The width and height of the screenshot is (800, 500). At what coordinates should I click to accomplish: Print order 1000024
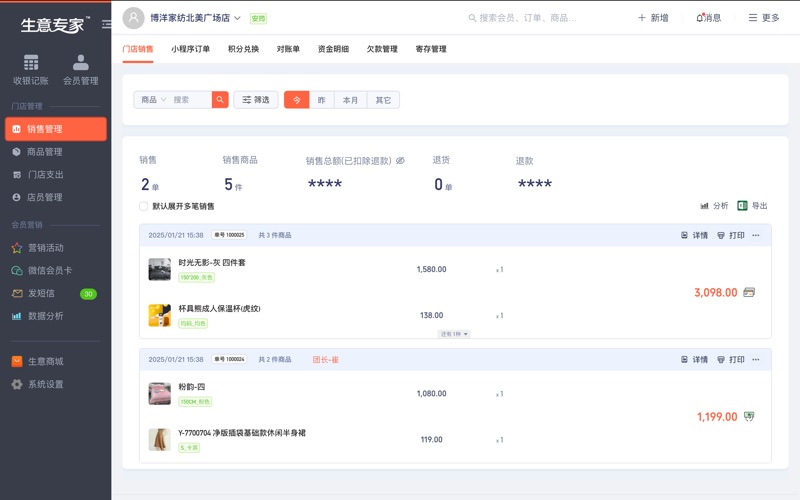pos(731,360)
